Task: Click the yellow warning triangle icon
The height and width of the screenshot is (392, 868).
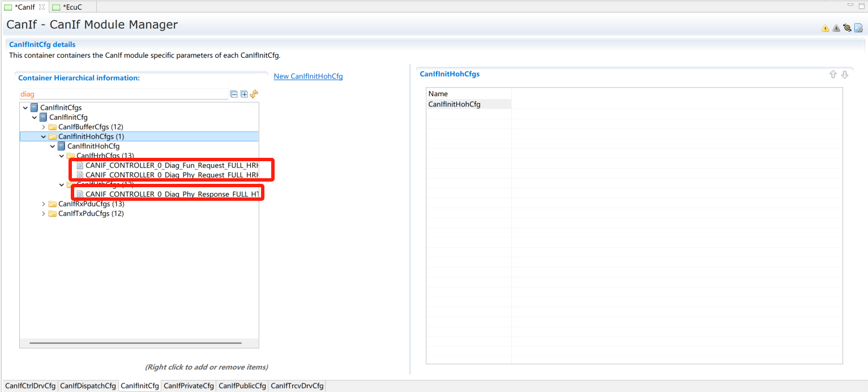Action: 825,28
